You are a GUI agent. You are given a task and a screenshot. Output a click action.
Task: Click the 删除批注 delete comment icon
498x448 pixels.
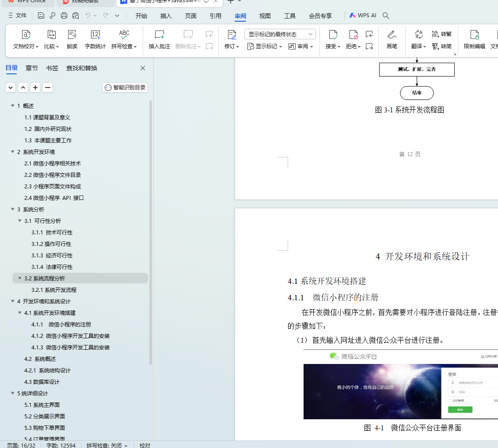pyautogui.click(x=188, y=34)
